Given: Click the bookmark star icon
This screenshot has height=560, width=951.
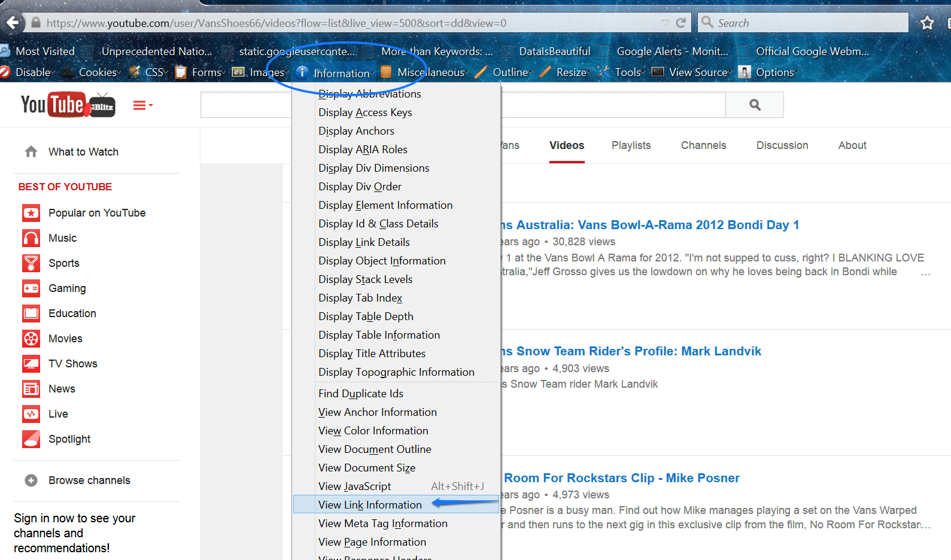Looking at the screenshot, I should point(927,23).
